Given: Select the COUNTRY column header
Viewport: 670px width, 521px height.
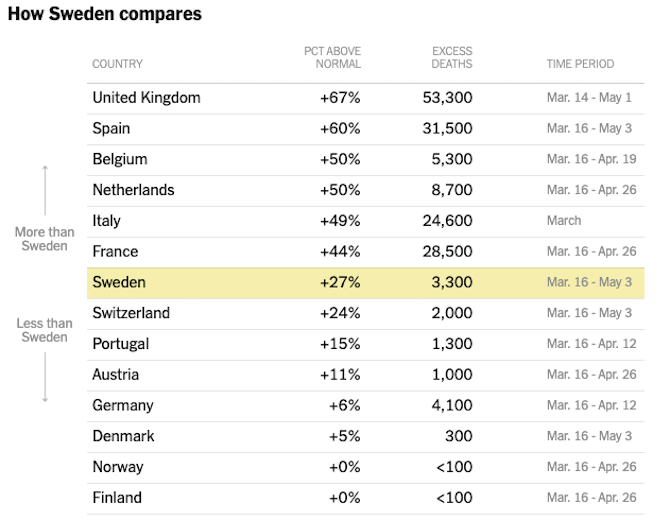Looking at the screenshot, I should coord(117,64).
